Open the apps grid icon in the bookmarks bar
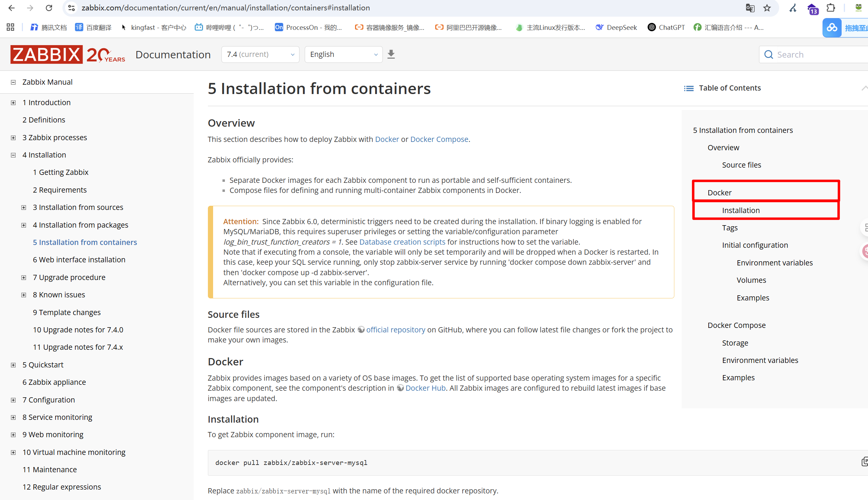This screenshot has height=500, width=868. pyautogui.click(x=10, y=27)
